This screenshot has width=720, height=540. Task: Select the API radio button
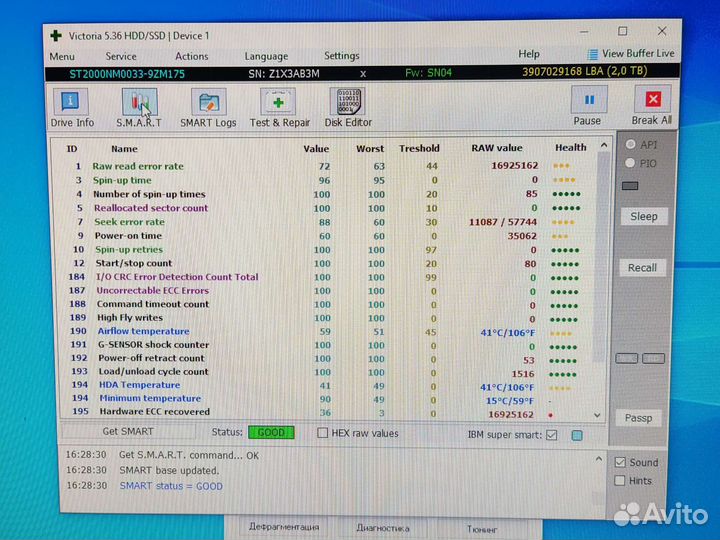point(630,144)
